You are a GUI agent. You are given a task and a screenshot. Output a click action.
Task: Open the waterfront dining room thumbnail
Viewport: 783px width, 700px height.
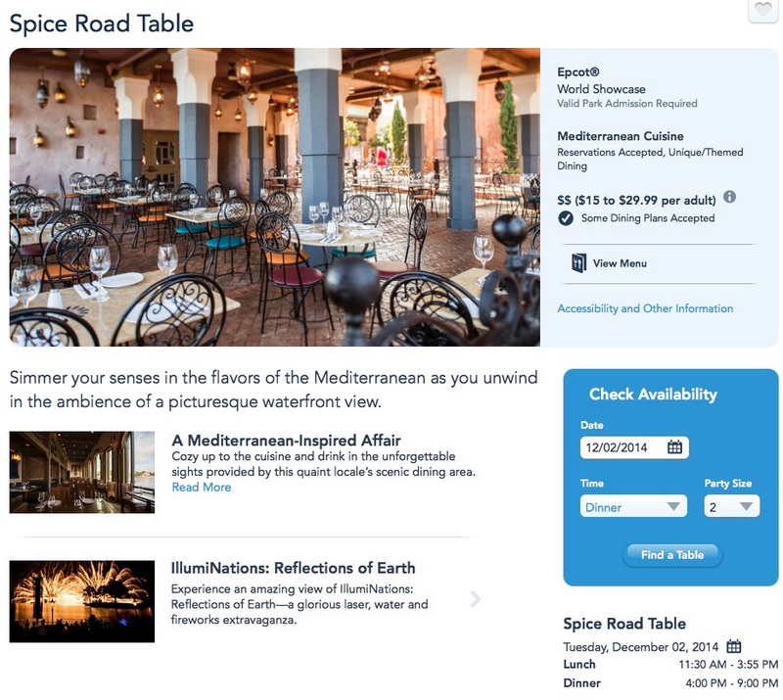[x=82, y=472]
